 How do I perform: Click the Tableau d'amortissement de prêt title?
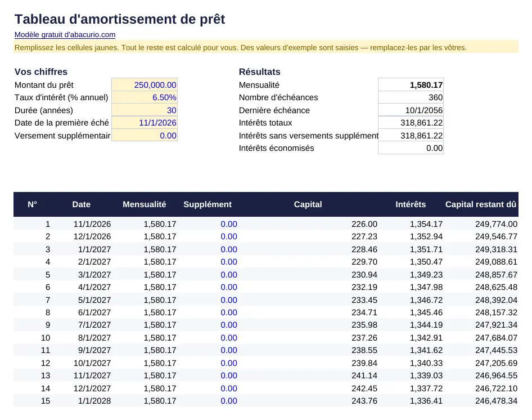coord(120,19)
